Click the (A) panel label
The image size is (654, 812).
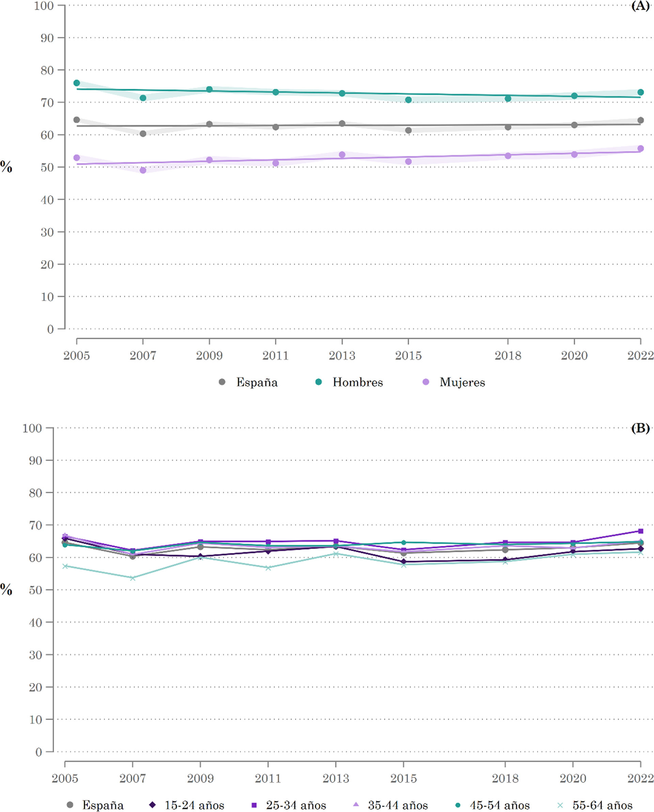click(640, 6)
